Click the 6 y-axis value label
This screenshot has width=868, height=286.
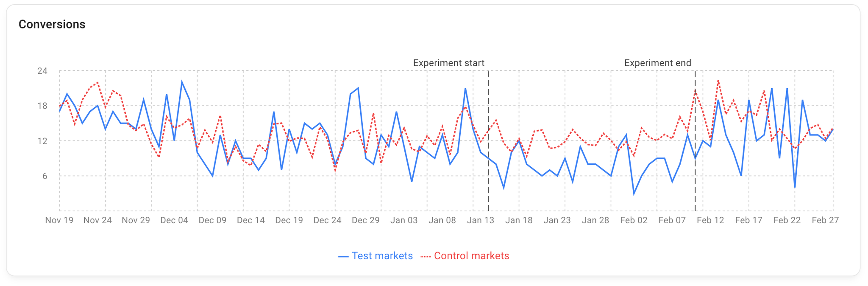tap(45, 176)
